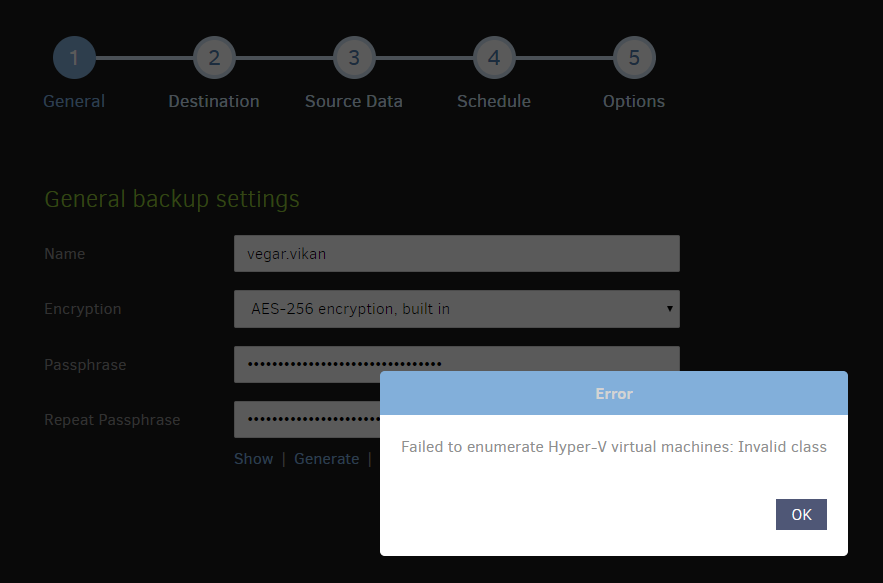This screenshot has height=583, width=883.
Task: Click the dropdown arrow on the Encryption selector
Action: [669, 309]
